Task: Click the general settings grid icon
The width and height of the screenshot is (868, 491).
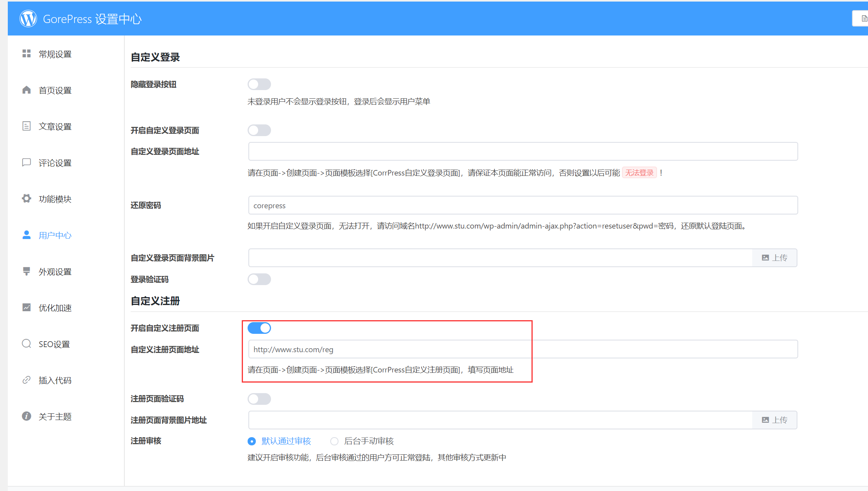Action: click(x=27, y=54)
